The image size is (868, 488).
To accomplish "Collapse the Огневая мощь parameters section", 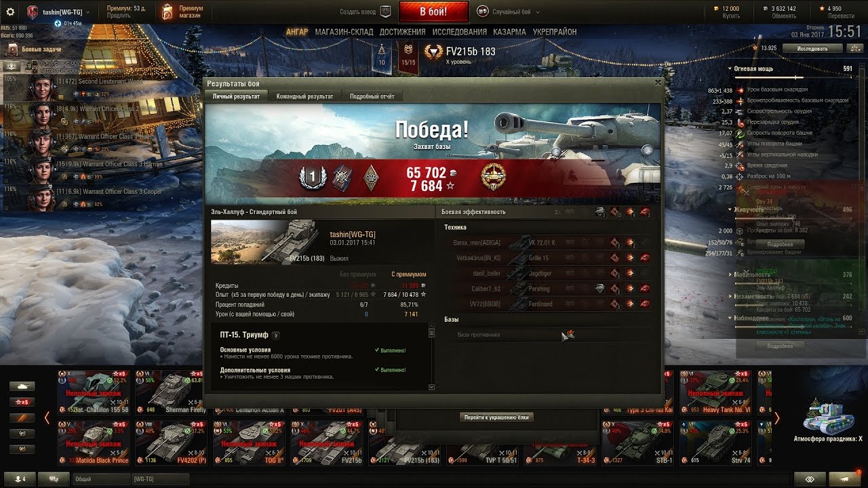I will point(730,69).
